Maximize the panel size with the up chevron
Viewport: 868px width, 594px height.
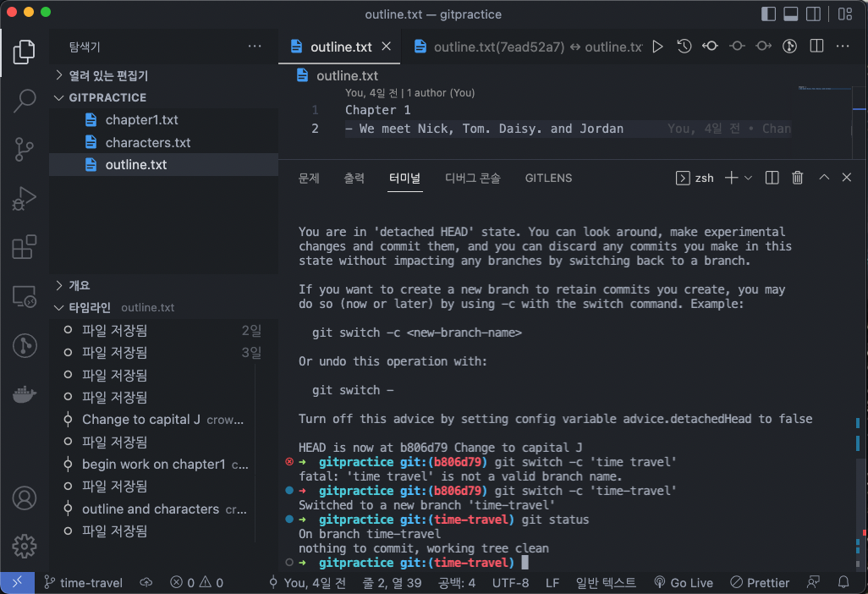click(x=824, y=178)
